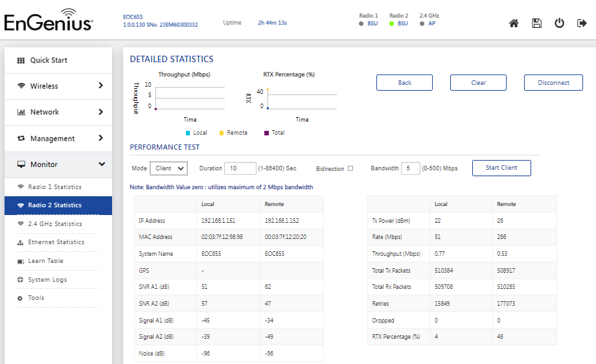The image size is (596, 364).
Task: Click the Radio 2 green status indicator
Action: tap(391, 23)
